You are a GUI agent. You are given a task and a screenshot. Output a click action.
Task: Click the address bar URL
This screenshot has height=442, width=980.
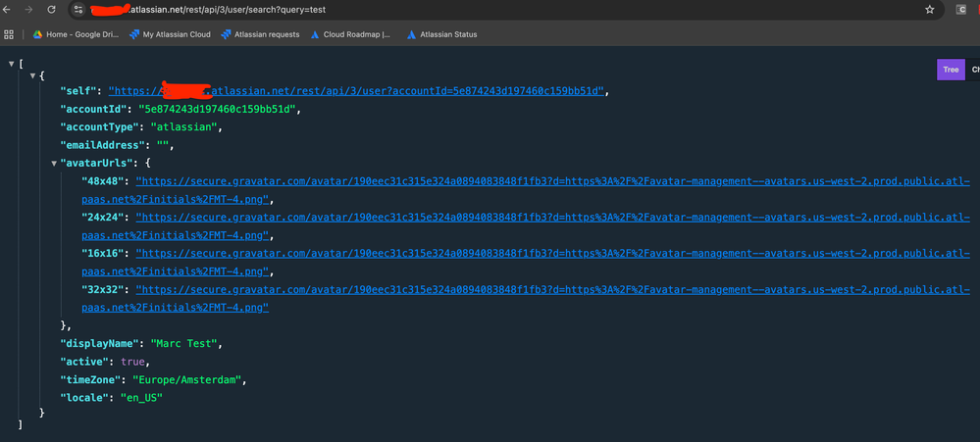coord(225,10)
